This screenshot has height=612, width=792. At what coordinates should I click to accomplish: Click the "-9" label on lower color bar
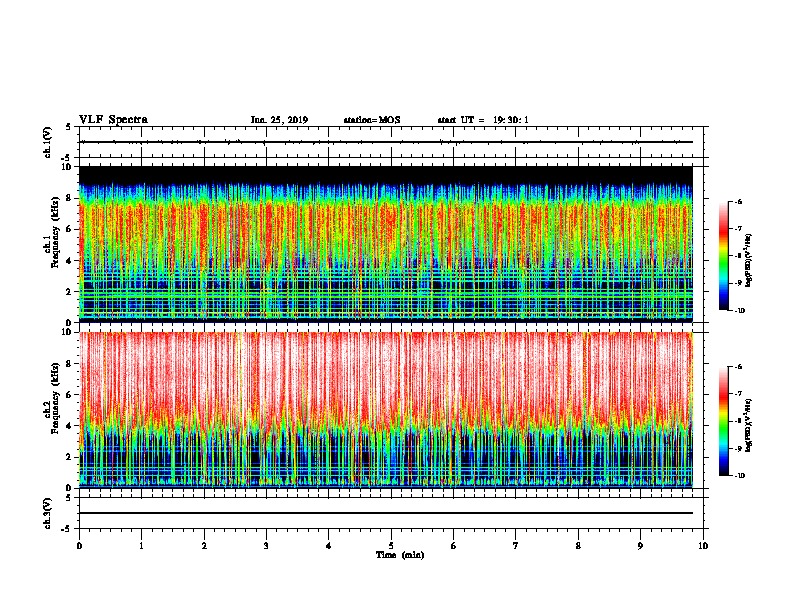pyautogui.click(x=738, y=448)
